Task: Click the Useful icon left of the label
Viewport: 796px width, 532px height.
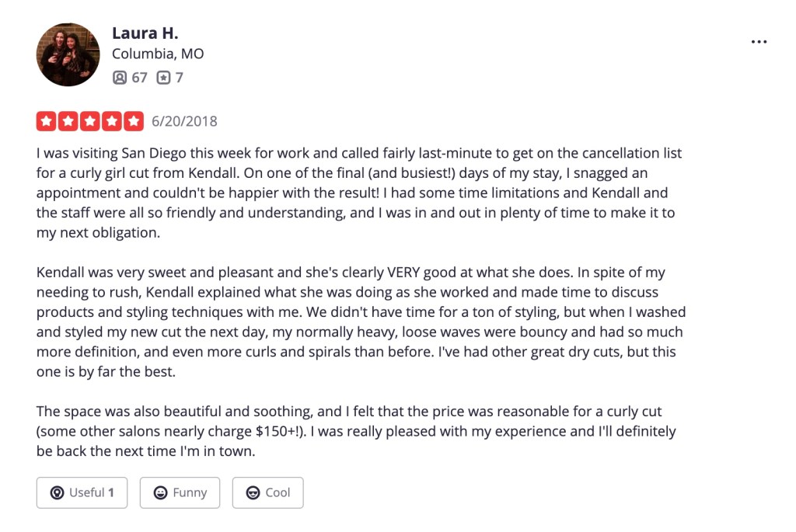Action: coord(57,492)
